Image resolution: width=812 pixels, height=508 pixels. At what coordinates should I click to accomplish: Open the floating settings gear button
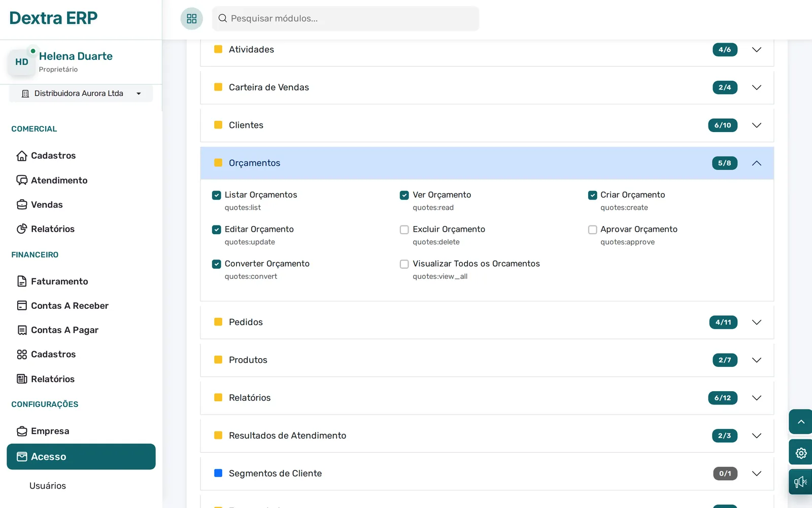tap(801, 453)
